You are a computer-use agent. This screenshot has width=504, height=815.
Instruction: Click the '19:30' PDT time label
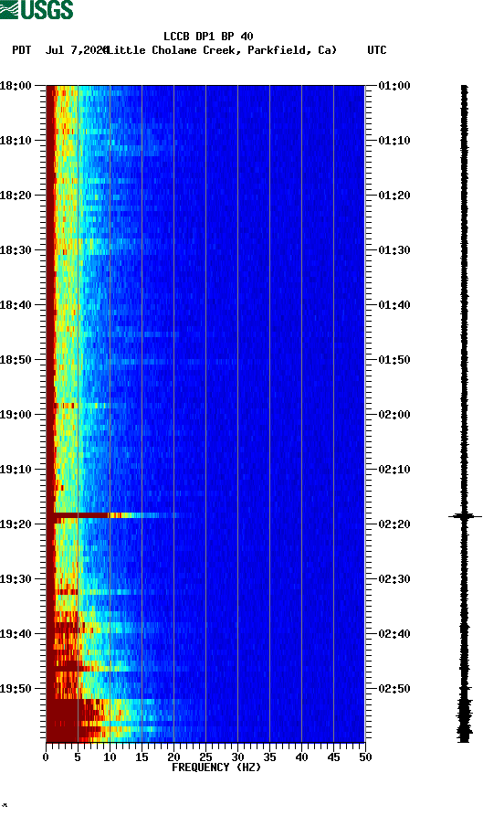point(16,579)
